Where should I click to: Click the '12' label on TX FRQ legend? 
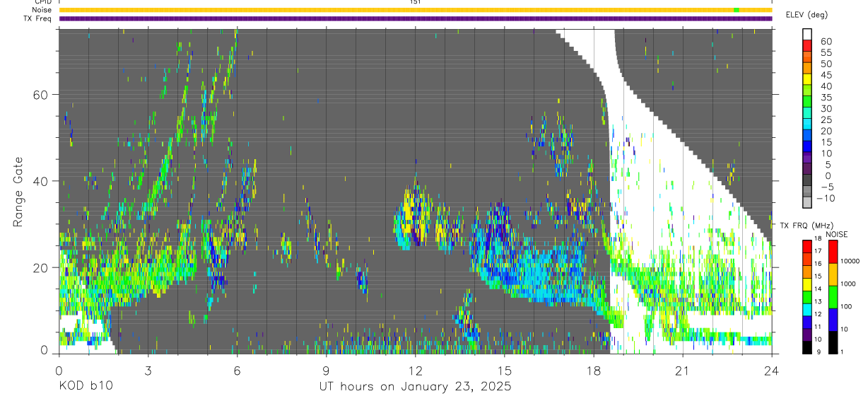818,314
